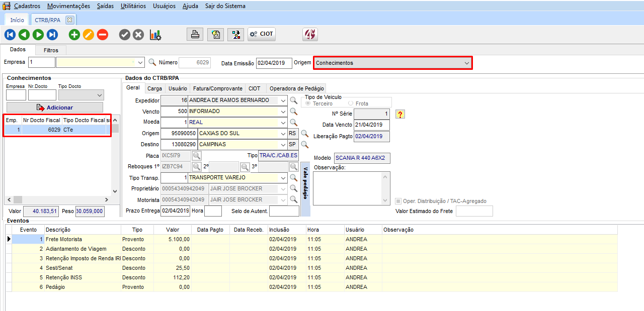Expand the Origem Conhecimentos dropdown
644x311 pixels.
467,63
